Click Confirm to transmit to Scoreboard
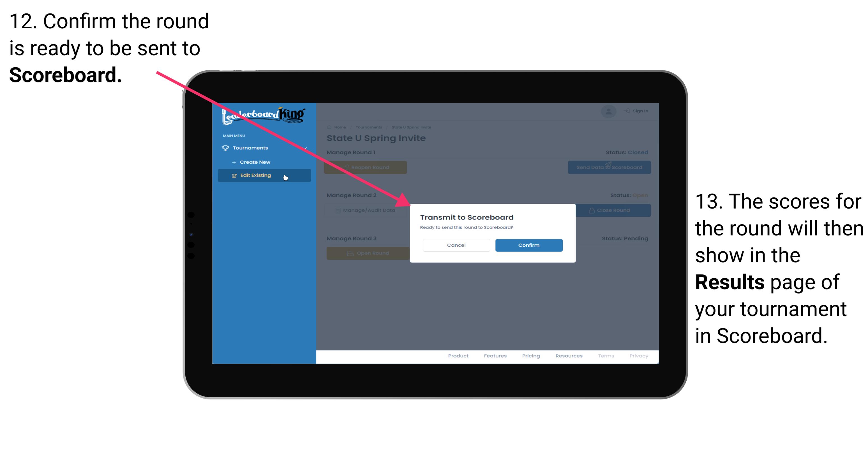The height and width of the screenshot is (467, 868). click(x=528, y=245)
